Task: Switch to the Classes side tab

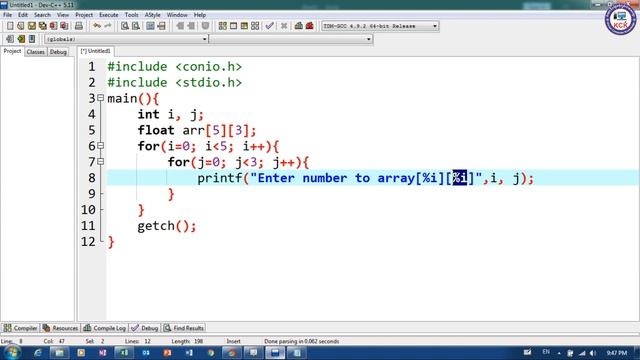Action: coord(36,52)
